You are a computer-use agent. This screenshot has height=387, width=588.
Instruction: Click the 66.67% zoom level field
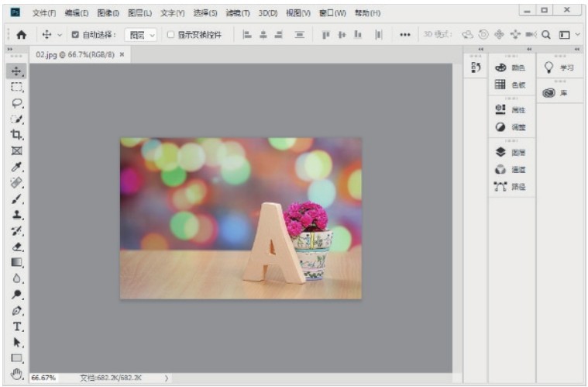(x=43, y=378)
